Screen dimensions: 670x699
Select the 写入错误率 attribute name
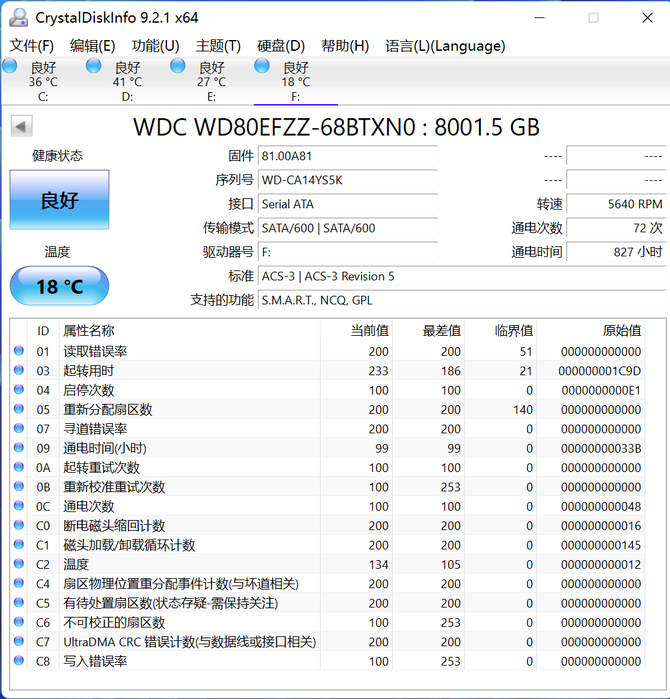(x=95, y=661)
